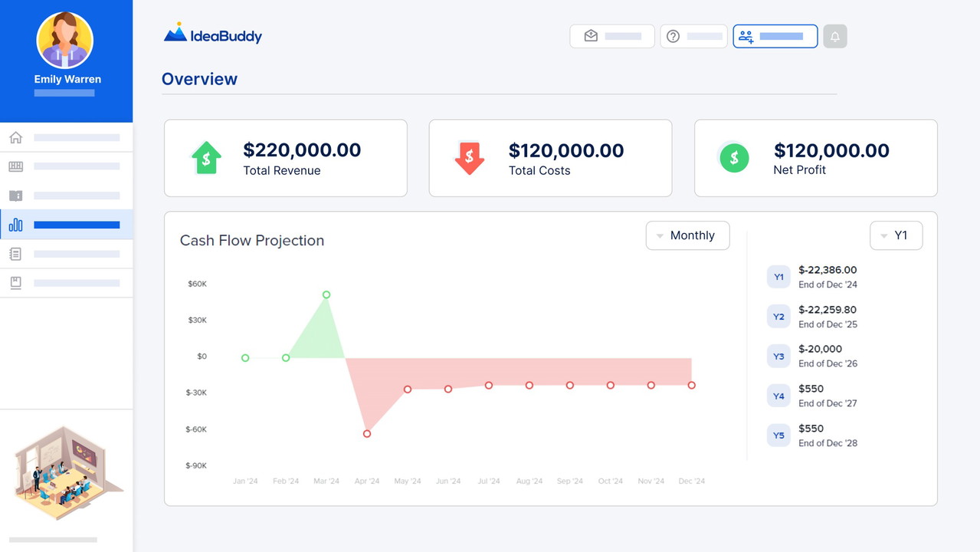The image size is (980, 552).
Task: Click Emily Warren's profile avatar
Action: point(65,40)
